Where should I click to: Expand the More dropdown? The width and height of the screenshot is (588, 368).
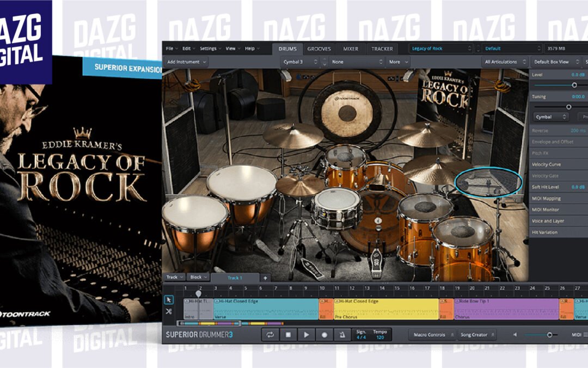(x=398, y=62)
